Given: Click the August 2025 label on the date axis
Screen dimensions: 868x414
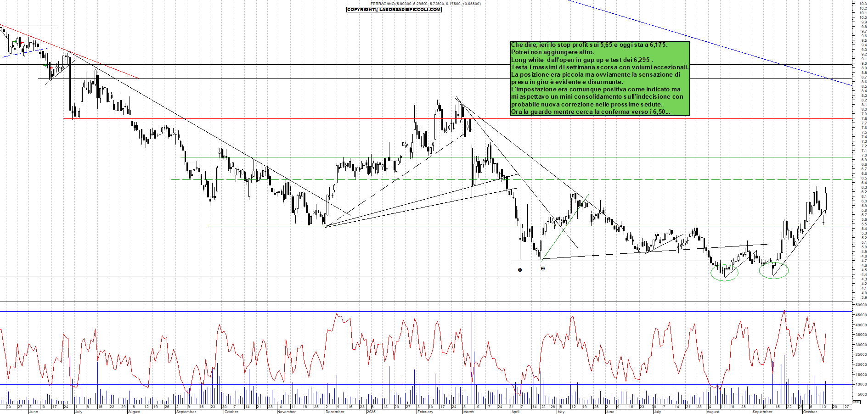Looking at the screenshot, I should [x=712, y=412].
